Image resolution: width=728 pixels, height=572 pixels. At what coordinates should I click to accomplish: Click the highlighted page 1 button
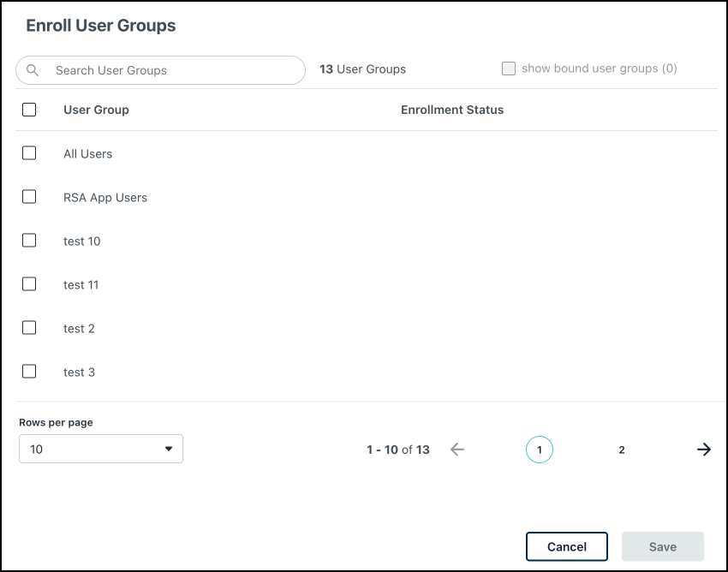(x=540, y=449)
